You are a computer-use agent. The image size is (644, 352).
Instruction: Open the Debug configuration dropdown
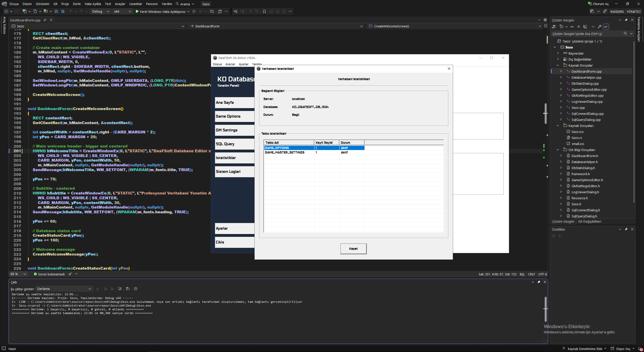(101, 11)
